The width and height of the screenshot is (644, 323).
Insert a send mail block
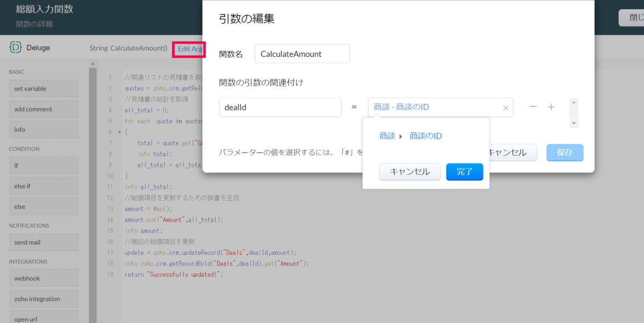pos(43,242)
